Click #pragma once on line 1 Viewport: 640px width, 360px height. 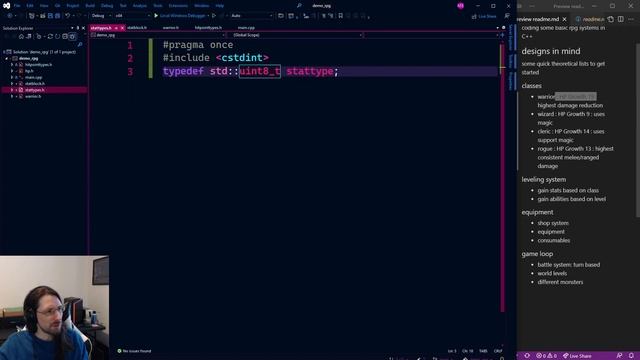[x=198, y=45]
